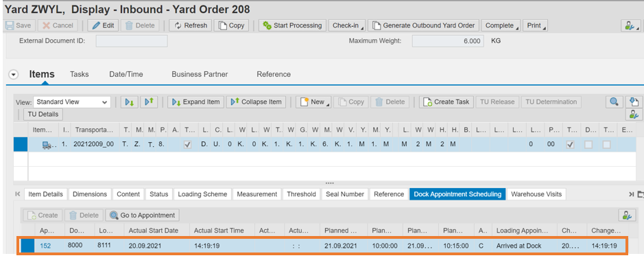Click Generate Outbound Yard Order
The image size is (644, 258).
(424, 25)
